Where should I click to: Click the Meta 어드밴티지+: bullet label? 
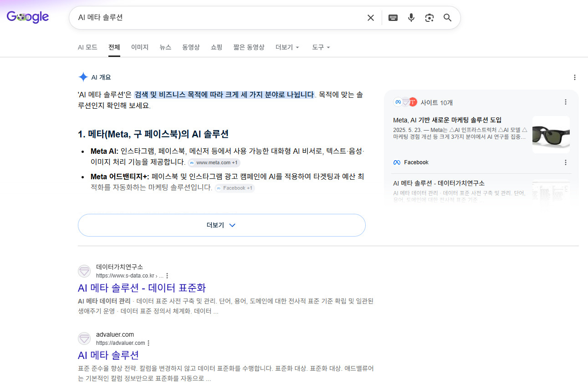pyautogui.click(x=120, y=177)
